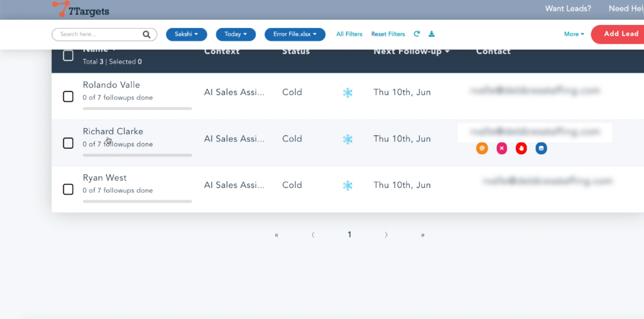Viewport: 644px width, 319px height.
Task: Click the snowflake icon in Rolando Valle's row
Action: coord(348,93)
